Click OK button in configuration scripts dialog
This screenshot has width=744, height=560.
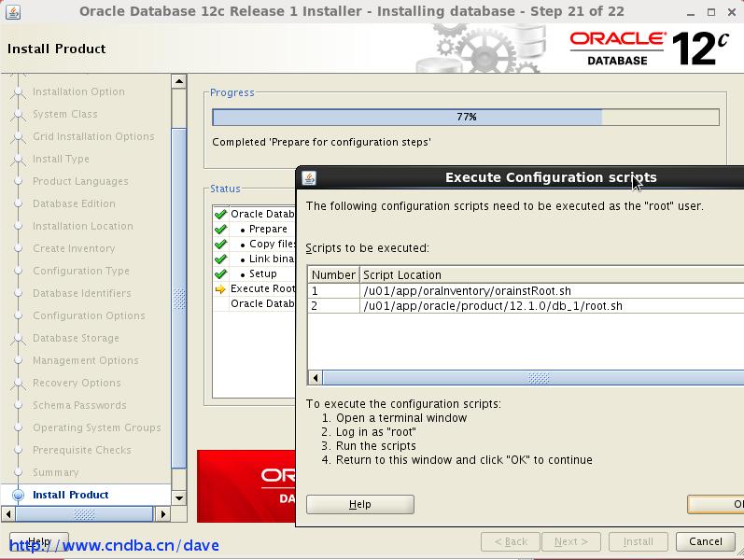[716, 505]
